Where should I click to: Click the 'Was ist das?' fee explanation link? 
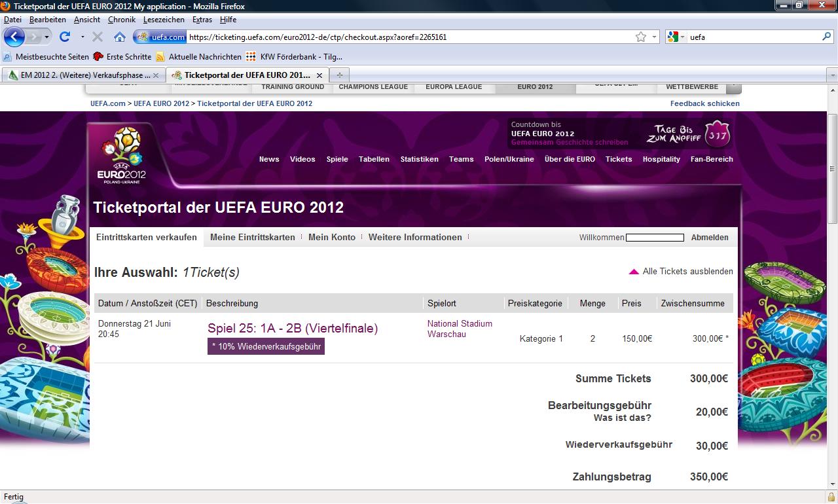[x=622, y=418]
